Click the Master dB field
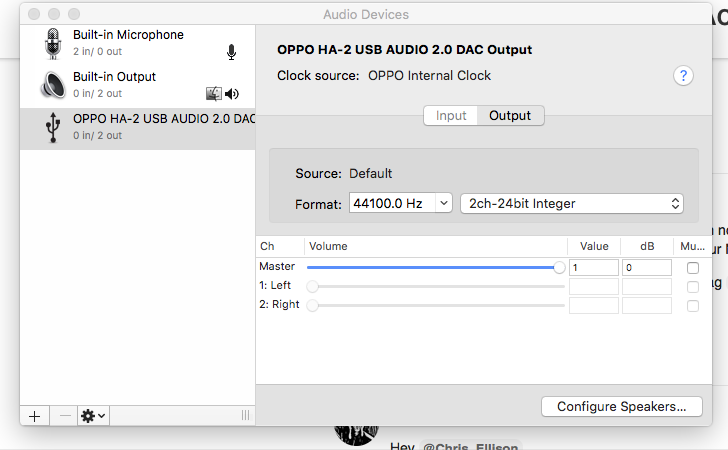 pos(647,267)
